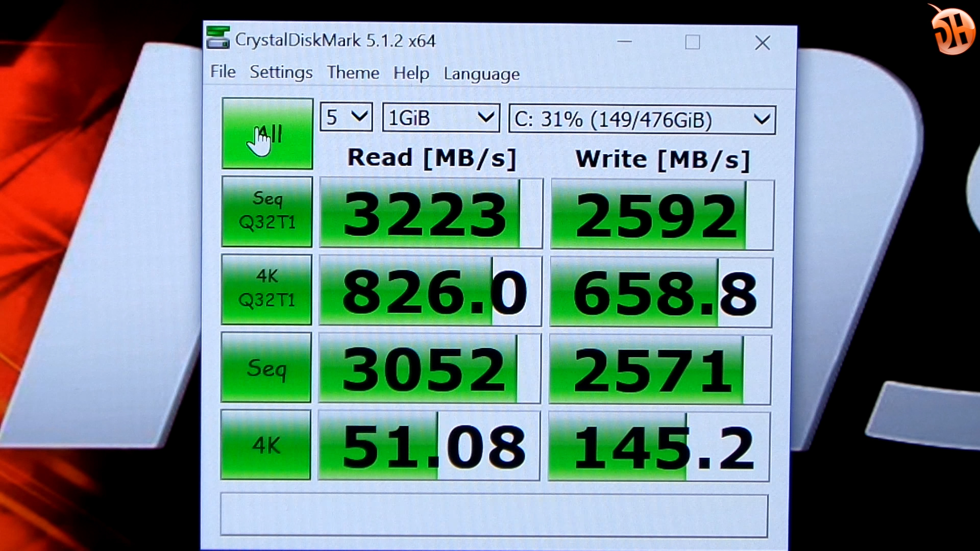Click the Seq Q32T1 write result 2592
980x551 pixels.
click(x=662, y=215)
